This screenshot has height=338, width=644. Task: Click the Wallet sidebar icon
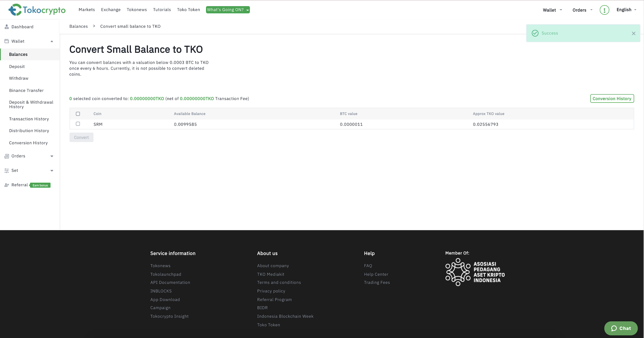point(7,41)
